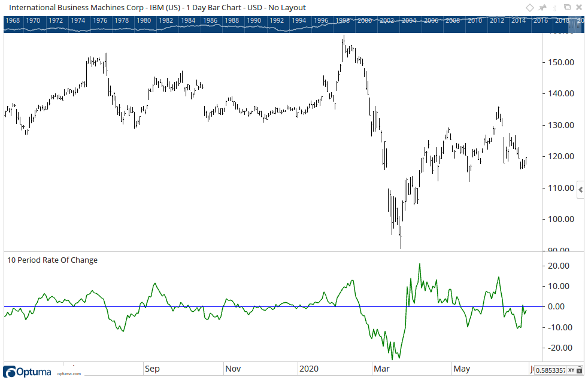The image size is (588, 380).
Task: Click the 2016 marker in the overview timeline
Action: point(540,20)
